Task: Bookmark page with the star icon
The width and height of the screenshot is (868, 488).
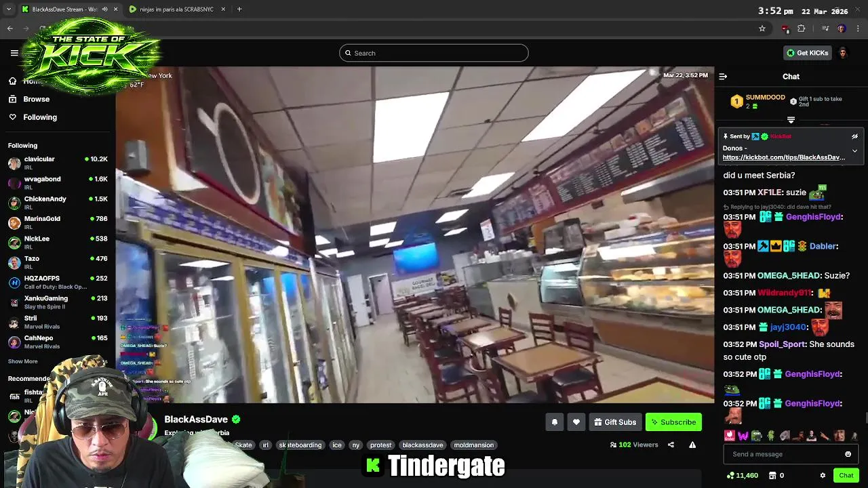Action: point(762,28)
